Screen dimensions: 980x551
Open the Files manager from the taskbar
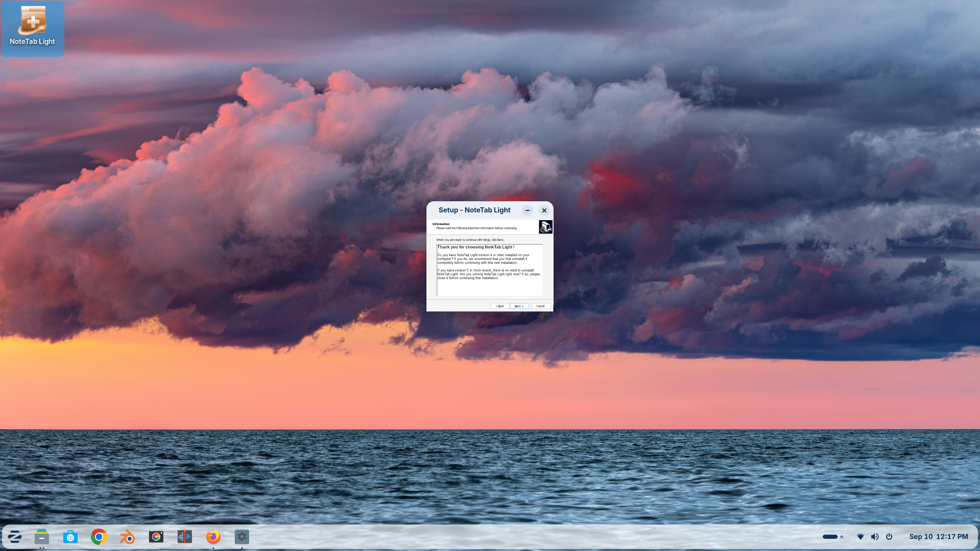[x=42, y=537]
